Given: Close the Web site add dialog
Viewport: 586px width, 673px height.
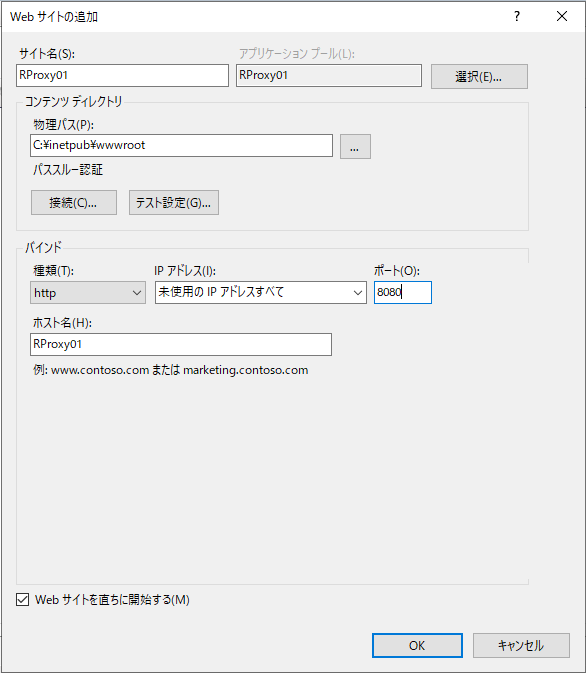Looking at the screenshot, I should point(562,16).
